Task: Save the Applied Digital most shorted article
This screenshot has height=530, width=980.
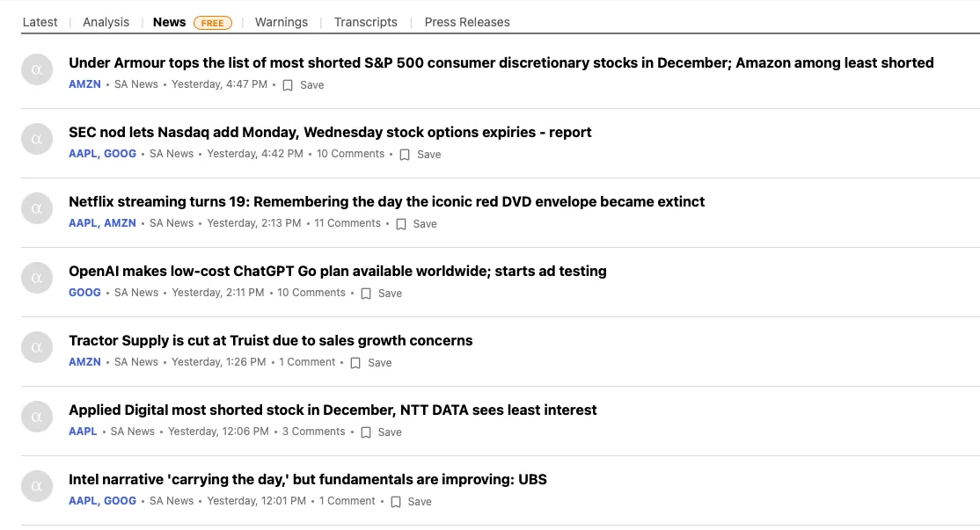Action: pos(366,432)
